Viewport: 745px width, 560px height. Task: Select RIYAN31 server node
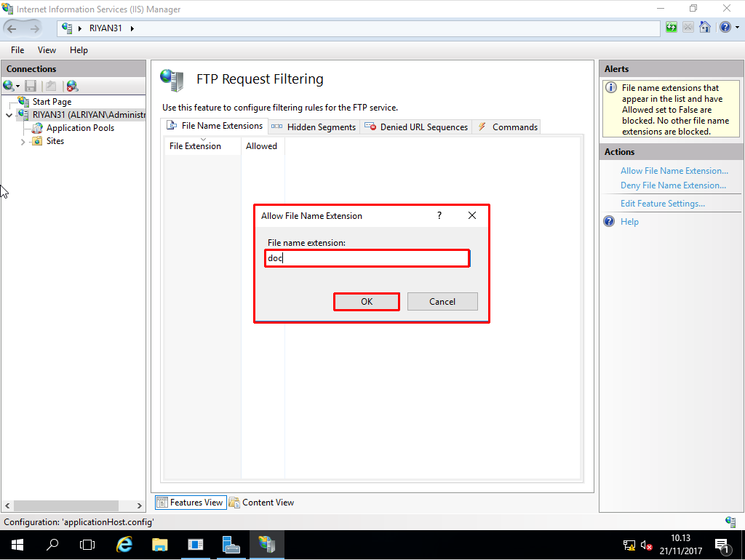(88, 114)
